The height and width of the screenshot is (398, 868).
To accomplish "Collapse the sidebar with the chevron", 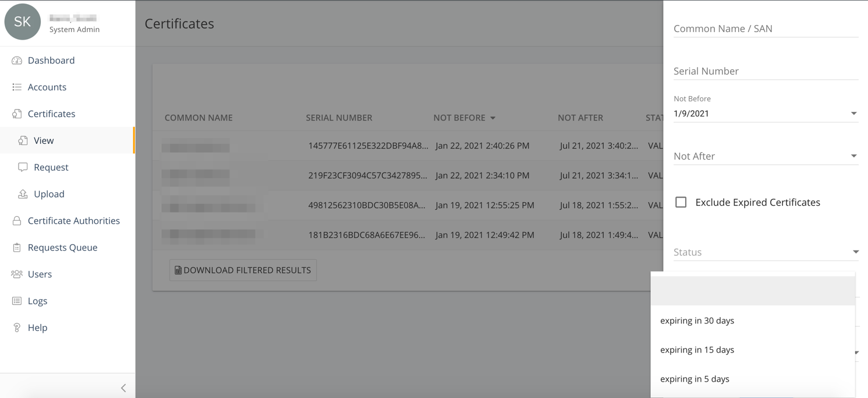I will (x=123, y=388).
